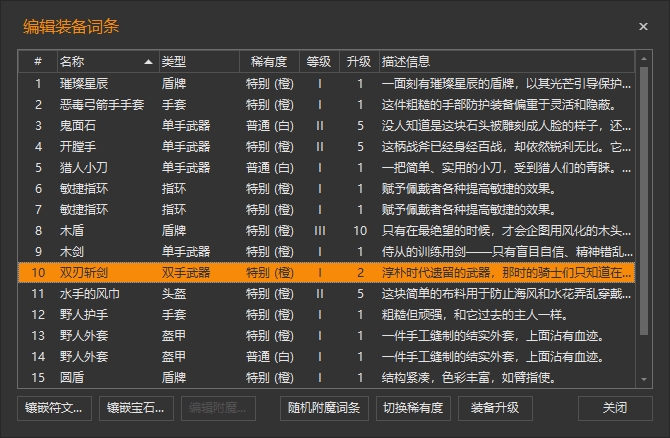Click the # column header
The image size is (670, 438).
click(x=38, y=62)
